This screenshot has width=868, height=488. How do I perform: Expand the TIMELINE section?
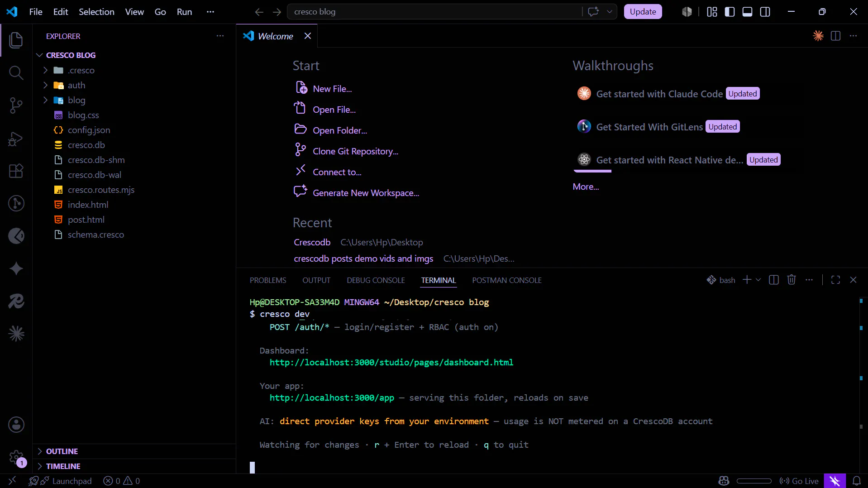click(40, 466)
